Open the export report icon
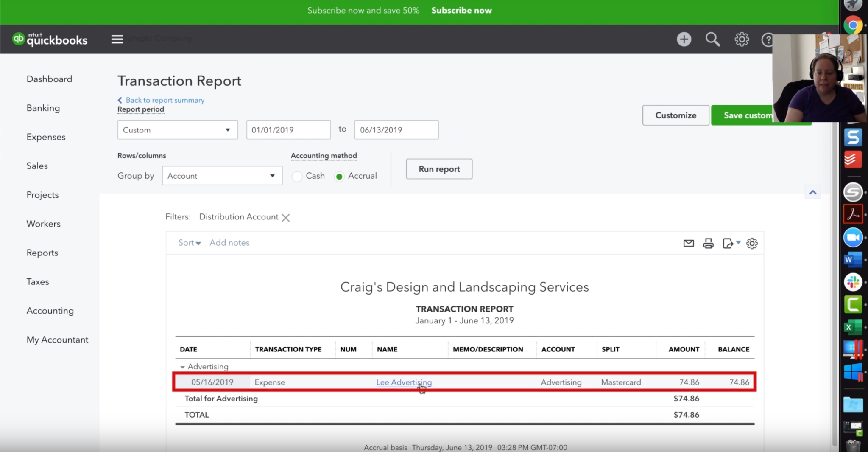 point(728,243)
